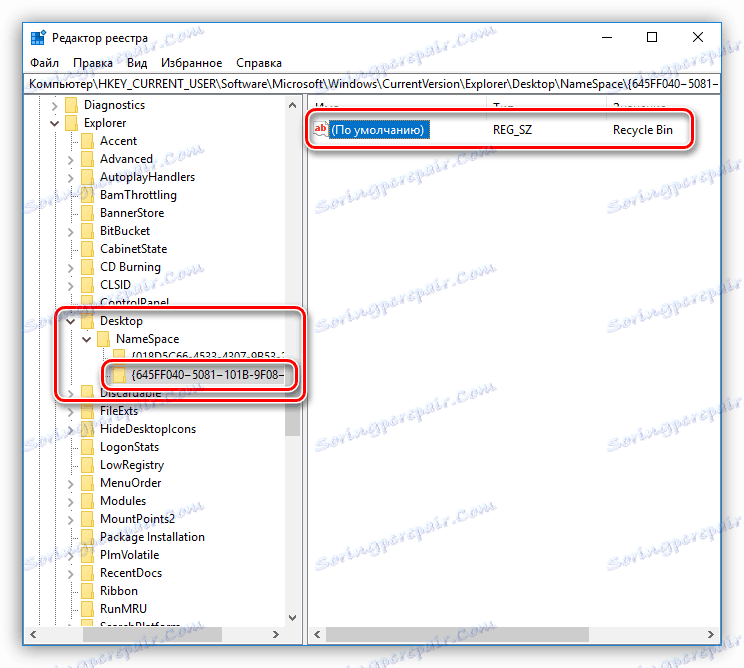Expand the BitBucket key
Viewport: 744px width, 668px height.
(71, 232)
